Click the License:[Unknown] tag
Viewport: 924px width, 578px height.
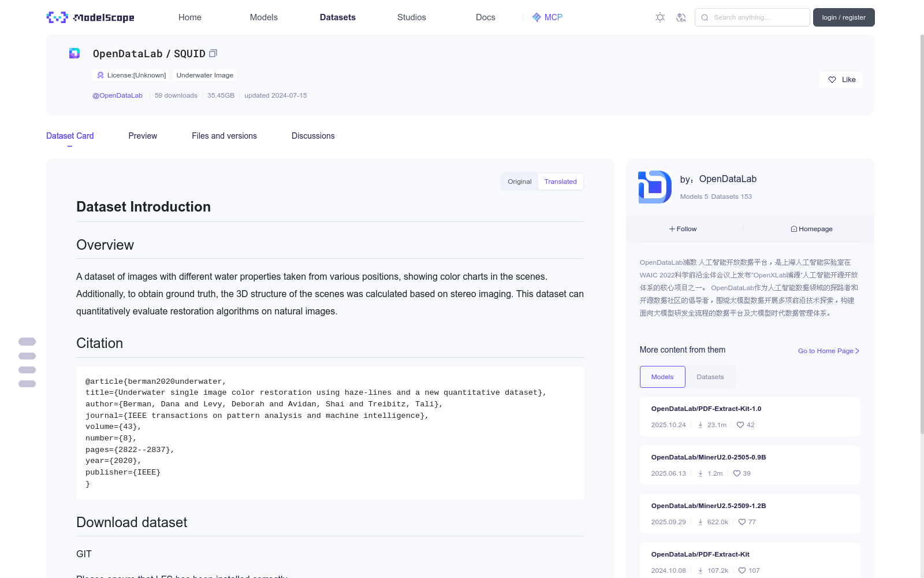tap(131, 75)
